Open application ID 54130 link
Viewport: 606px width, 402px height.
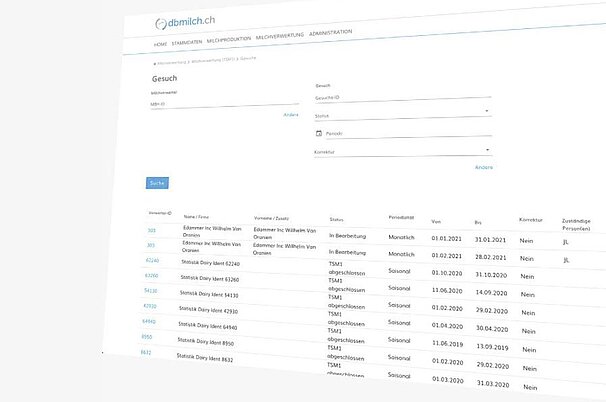click(150, 291)
